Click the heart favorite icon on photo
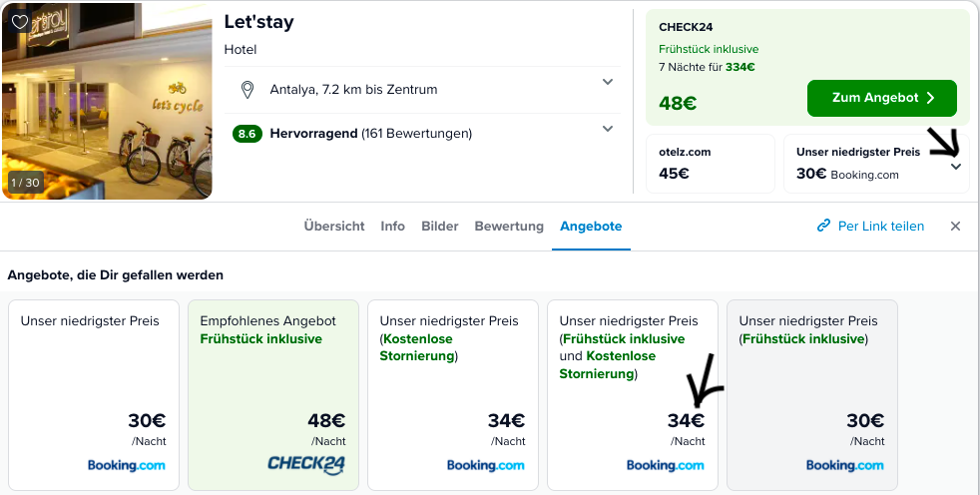The height and width of the screenshot is (495, 980). point(20,22)
